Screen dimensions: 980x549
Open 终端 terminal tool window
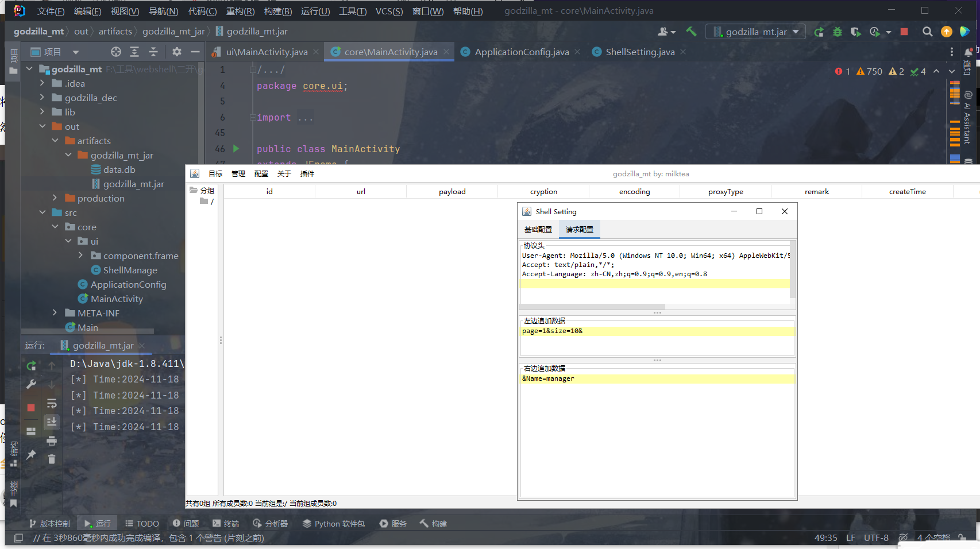pos(225,524)
